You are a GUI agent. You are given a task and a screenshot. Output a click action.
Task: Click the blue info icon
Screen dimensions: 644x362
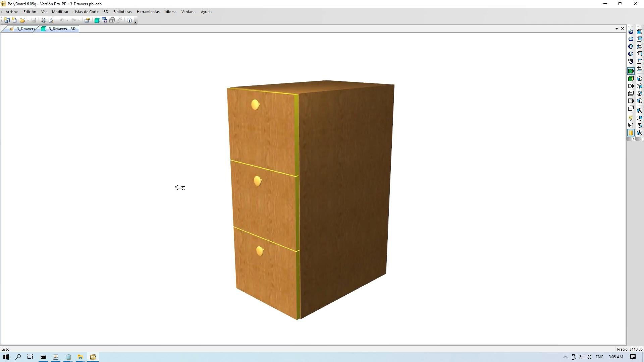coord(129,20)
